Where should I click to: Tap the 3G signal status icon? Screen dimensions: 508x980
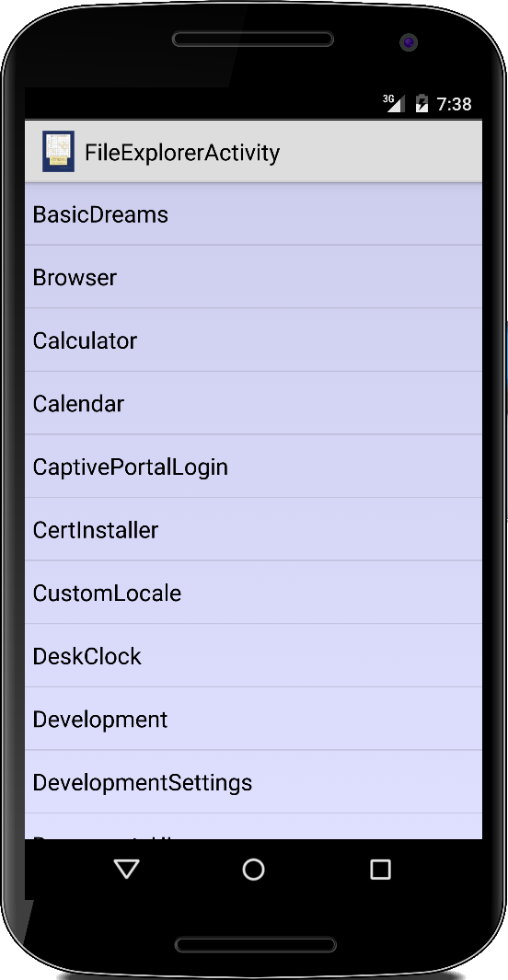click(x=393, y=103)
